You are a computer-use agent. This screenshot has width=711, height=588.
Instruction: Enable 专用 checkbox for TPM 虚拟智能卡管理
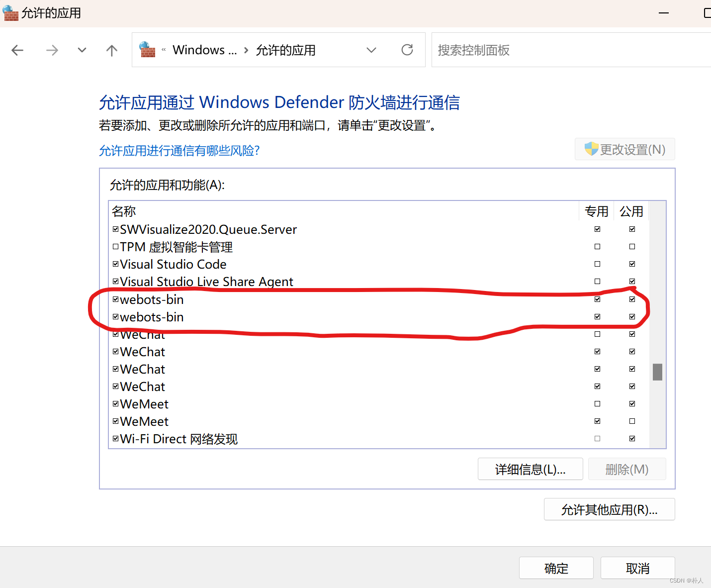coord(597,247)
